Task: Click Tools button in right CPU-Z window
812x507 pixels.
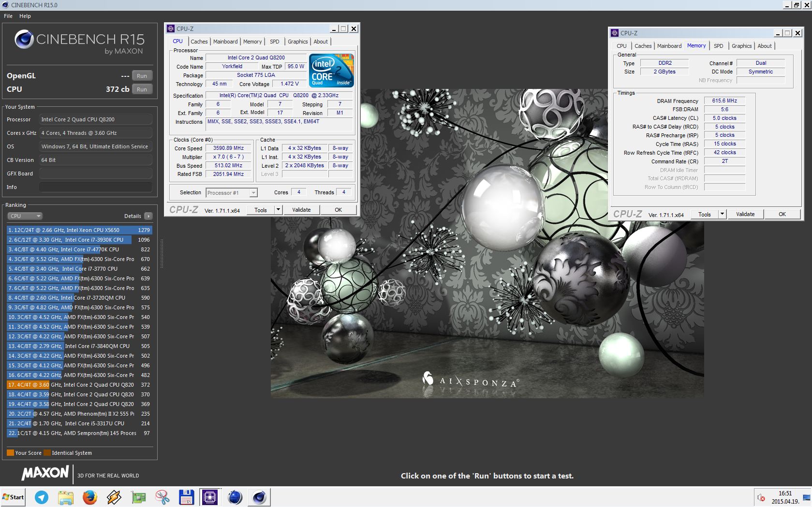Action: pyautogui.click(x=705, y=214)
